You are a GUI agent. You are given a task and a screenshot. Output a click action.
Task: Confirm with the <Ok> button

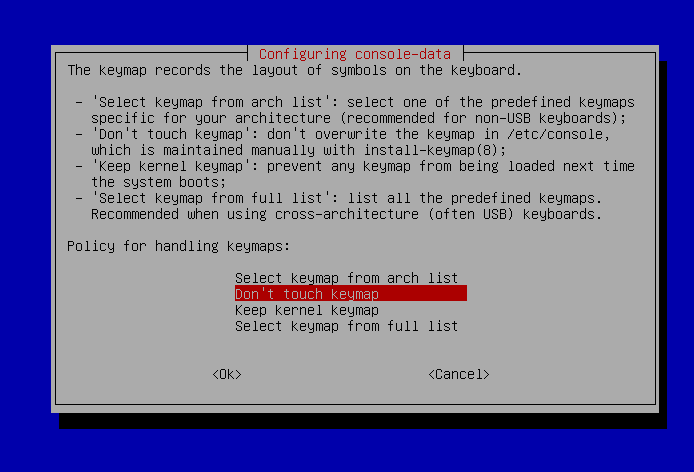(x=227, y=374)
